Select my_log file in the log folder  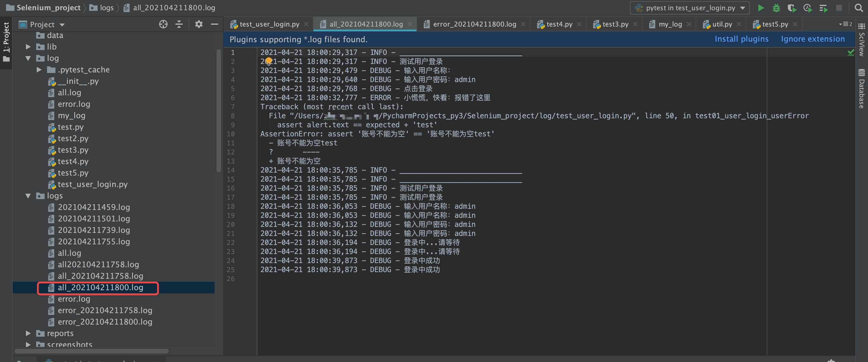pos(71,115)
